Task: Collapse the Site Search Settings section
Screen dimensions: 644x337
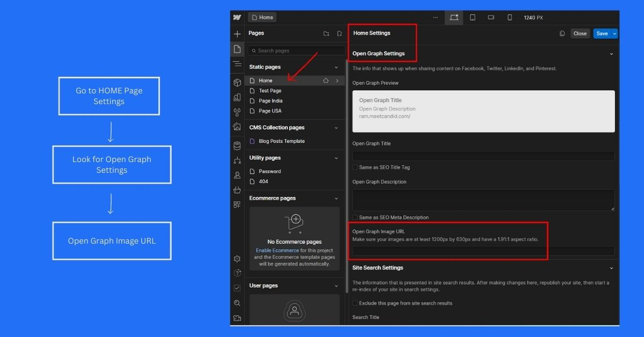Action: point(611,268)
